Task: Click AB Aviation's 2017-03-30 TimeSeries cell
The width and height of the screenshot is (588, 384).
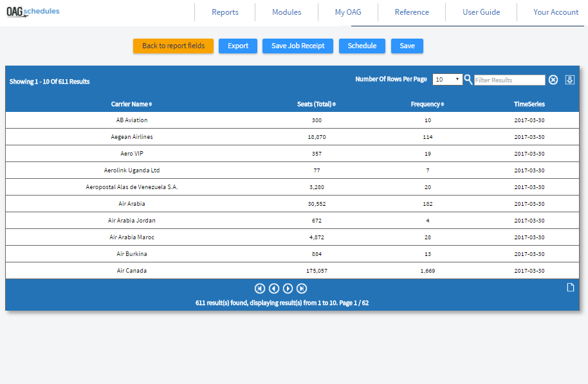Action: (529, 120)
